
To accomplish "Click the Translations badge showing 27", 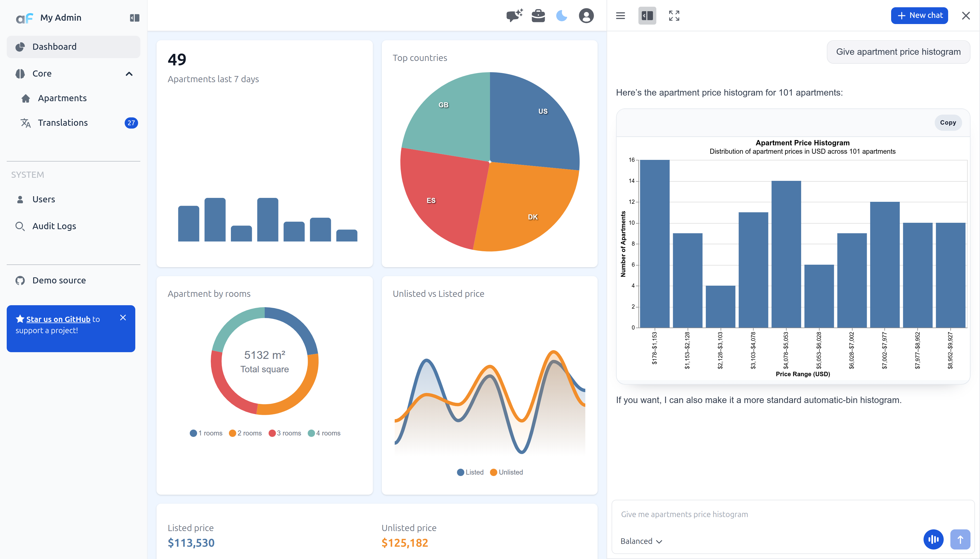I will [131, 123].
